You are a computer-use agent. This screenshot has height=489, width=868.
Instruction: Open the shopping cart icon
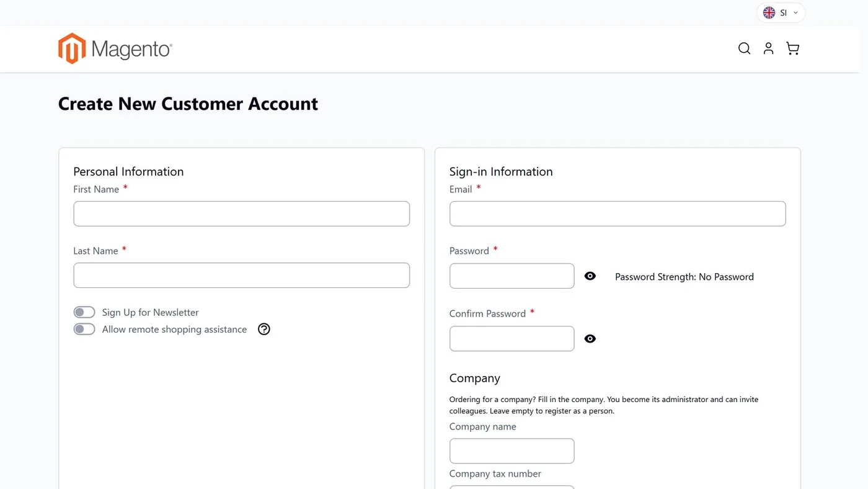(792, 48)
